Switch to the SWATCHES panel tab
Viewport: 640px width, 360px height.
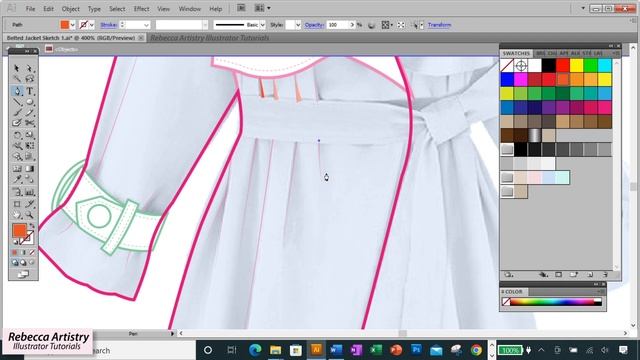point(516,53)
